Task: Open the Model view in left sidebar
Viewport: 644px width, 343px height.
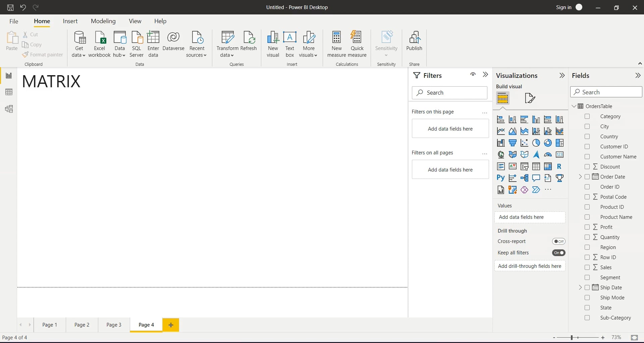Action: click(x=9, y=109)
